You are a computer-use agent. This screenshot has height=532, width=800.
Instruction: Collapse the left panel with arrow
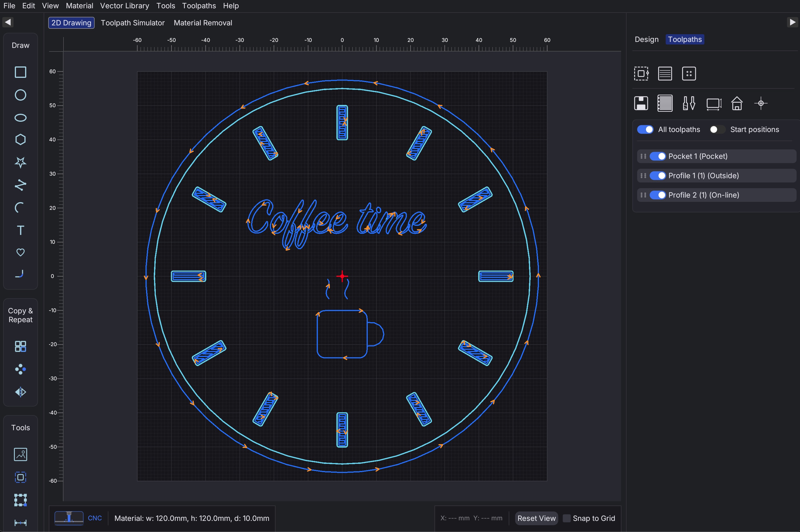tap(8, 22)
